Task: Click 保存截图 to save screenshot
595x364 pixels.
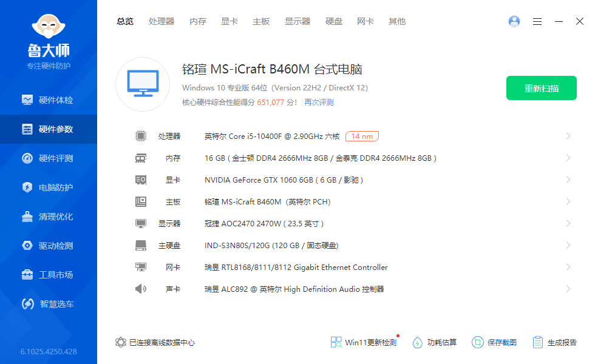Action: pyautogui.click(x=494, y=342)
